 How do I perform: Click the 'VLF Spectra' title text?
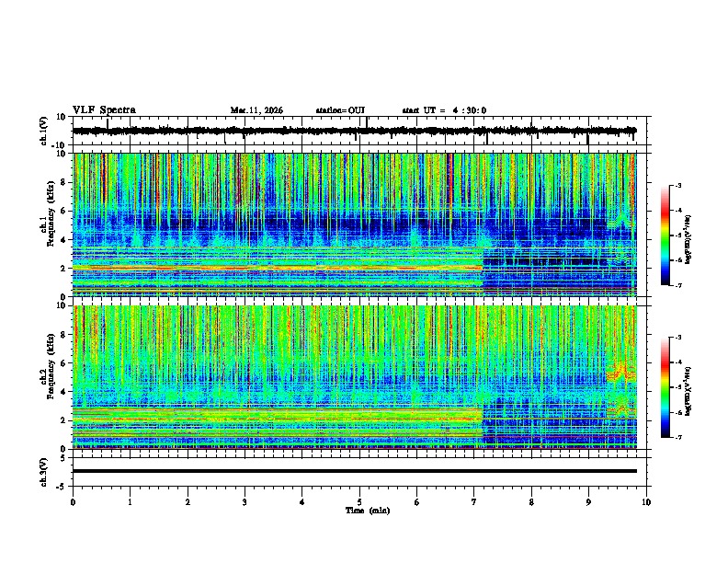104,110
